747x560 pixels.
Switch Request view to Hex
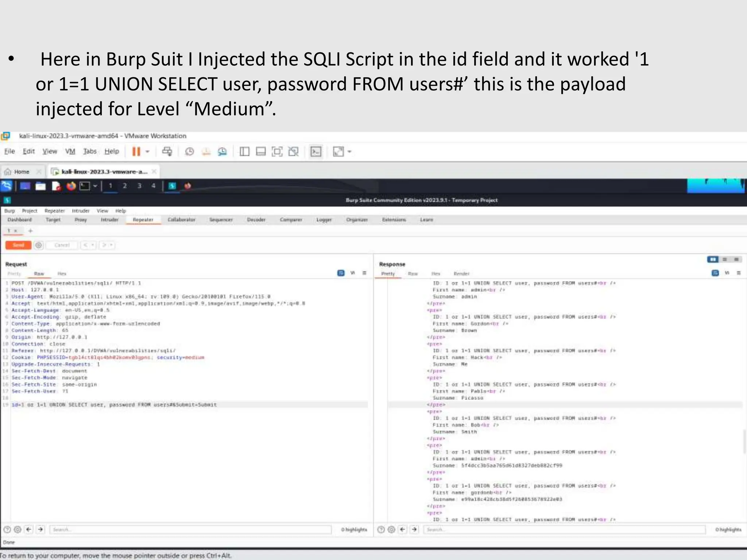(x=62, y=274)
